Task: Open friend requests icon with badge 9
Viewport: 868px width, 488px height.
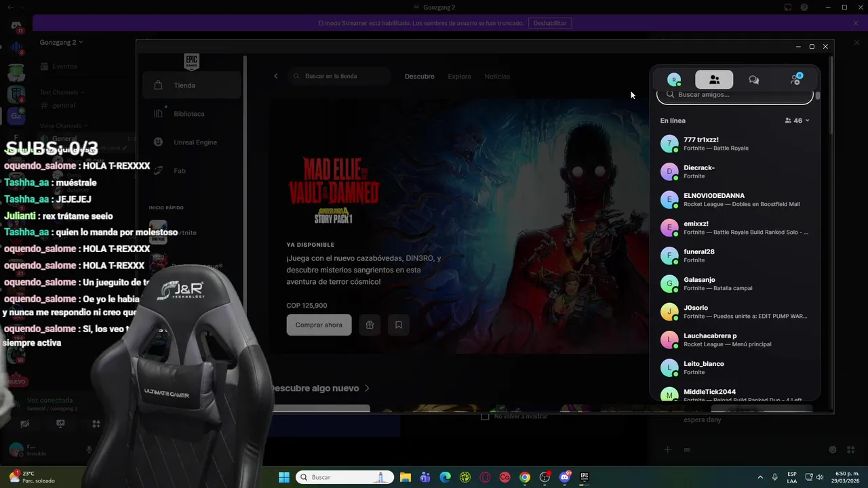Action: click(795, 79)
